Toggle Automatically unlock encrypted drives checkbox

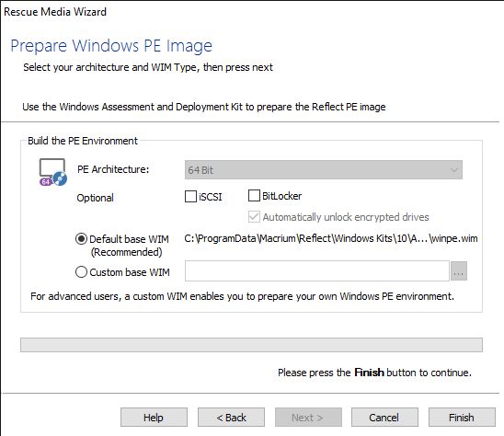(254, 217)
